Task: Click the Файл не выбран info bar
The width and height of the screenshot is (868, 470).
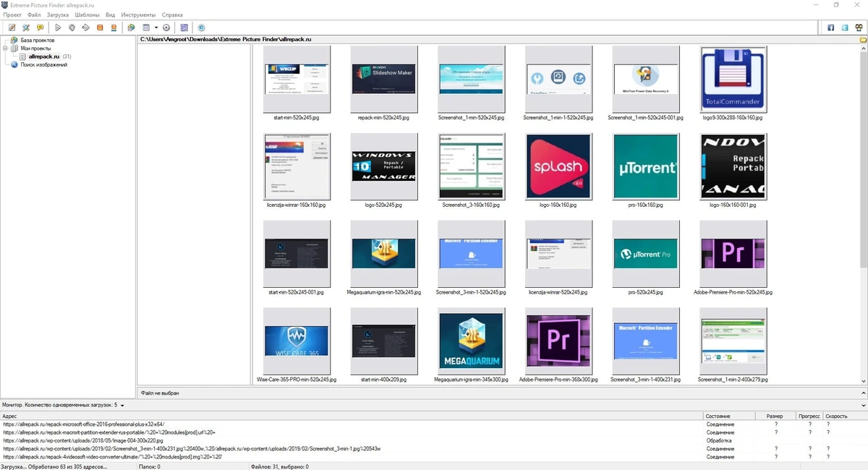Action: point(502,393)
